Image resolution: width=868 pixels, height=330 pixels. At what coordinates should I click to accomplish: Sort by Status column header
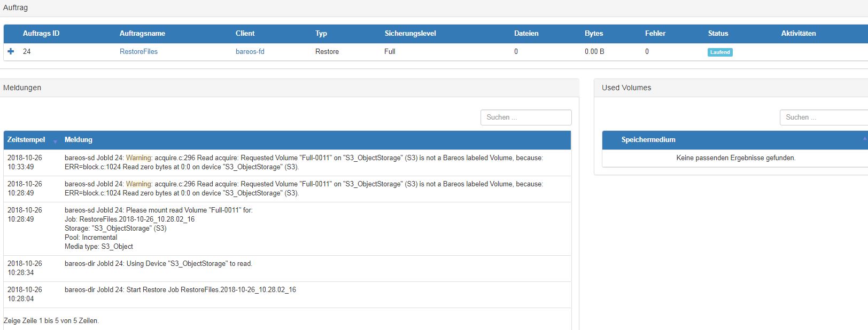pyautogui.click(x=718, y=34)
